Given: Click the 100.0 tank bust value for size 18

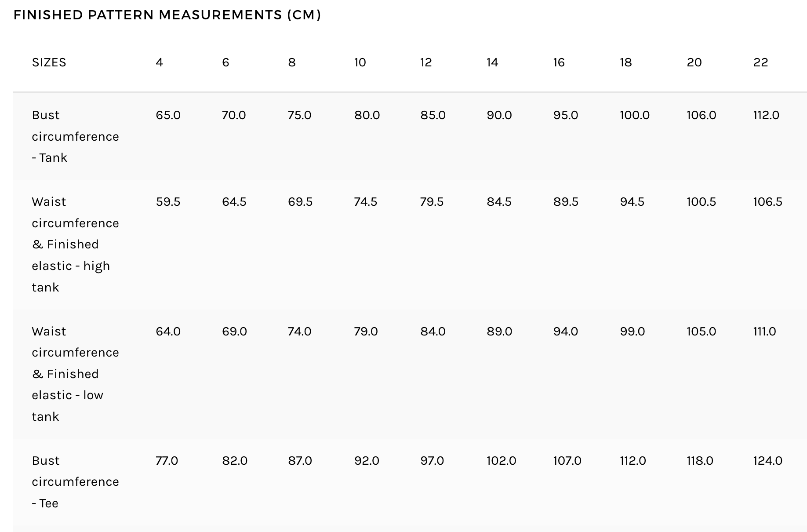Looking at the screenshot, I should pyautogui.click(x=634, y=115).
